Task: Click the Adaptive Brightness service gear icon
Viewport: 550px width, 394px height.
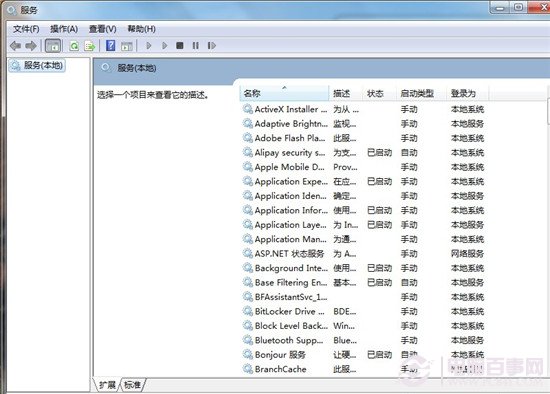Action: (248, 123)
